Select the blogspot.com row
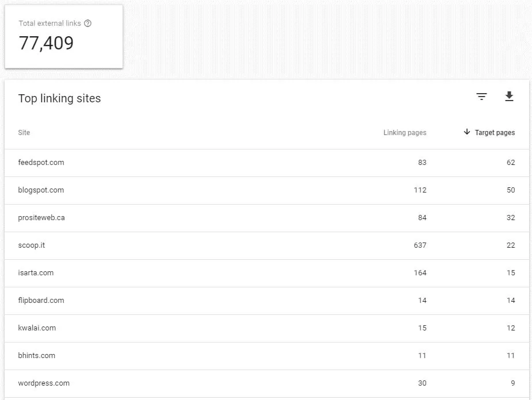The height and width of the screenshot is (400, 532). (41, 190)
